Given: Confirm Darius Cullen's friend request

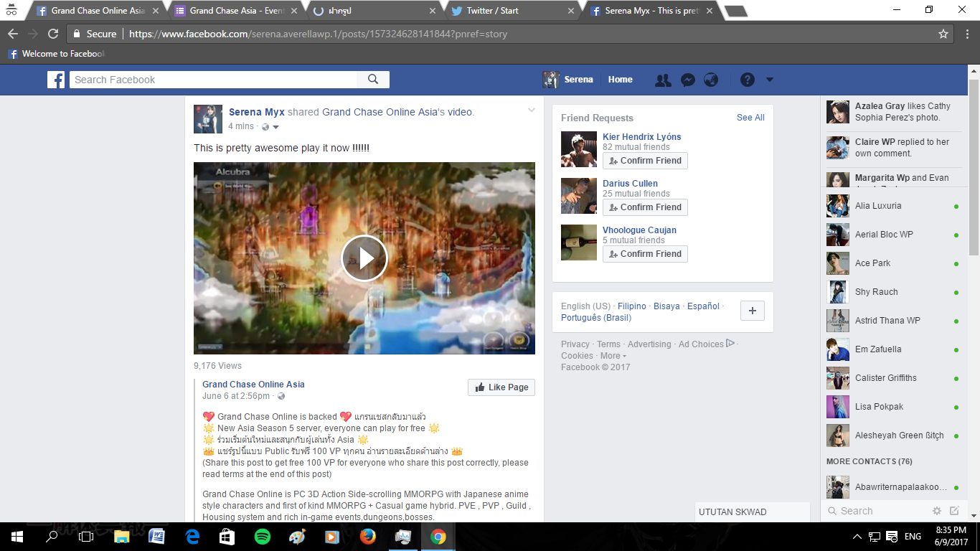Looking at the screenshot, I should point(645,207).
